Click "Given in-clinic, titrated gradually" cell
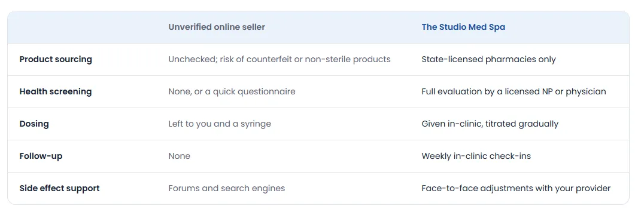Screen dimensions: 644x218 click(490, 124)
